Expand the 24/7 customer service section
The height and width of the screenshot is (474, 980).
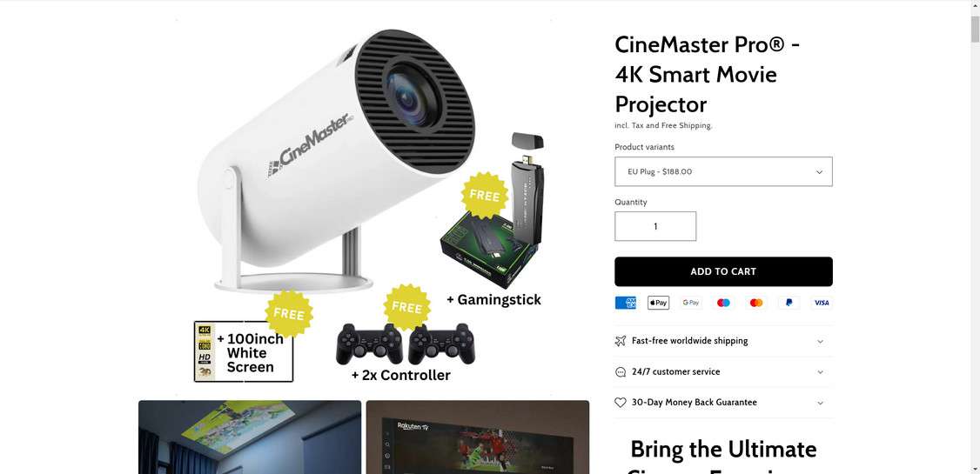tap(724, 371)
